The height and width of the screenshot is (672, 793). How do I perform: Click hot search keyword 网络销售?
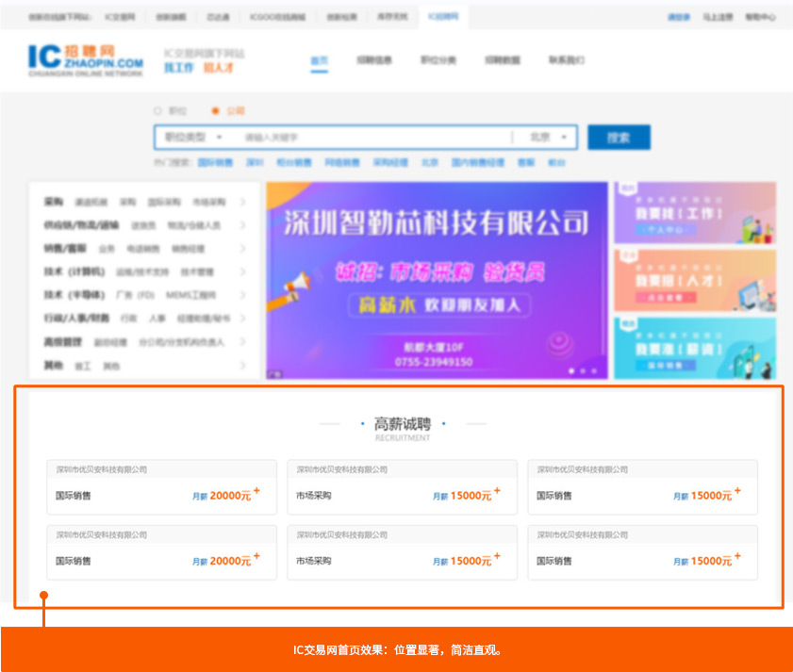tap(342, 162)
